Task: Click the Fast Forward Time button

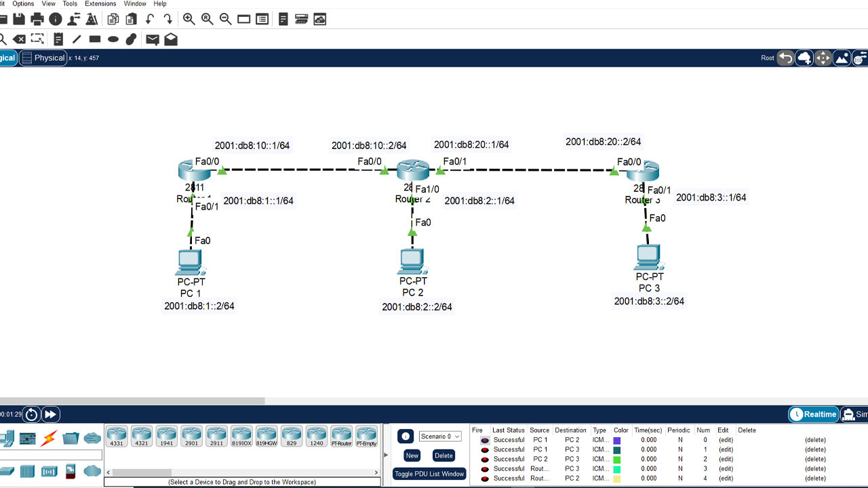Action: tap(50, 414)
